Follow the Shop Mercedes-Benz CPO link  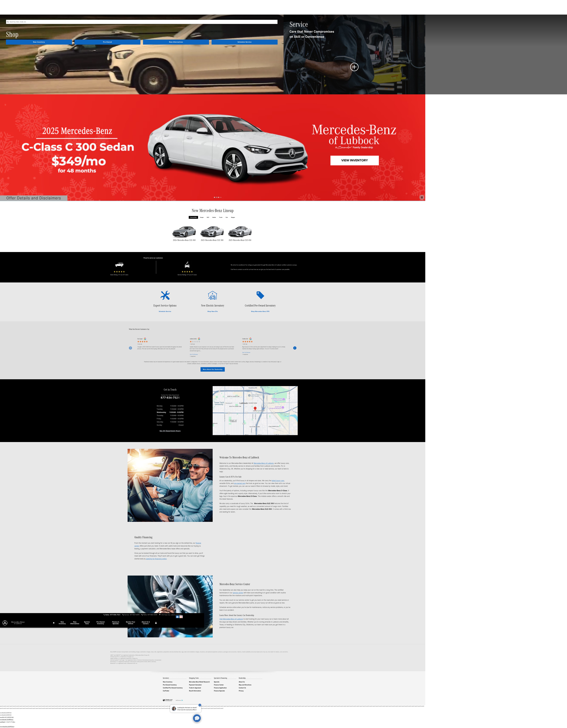(260, 311)
